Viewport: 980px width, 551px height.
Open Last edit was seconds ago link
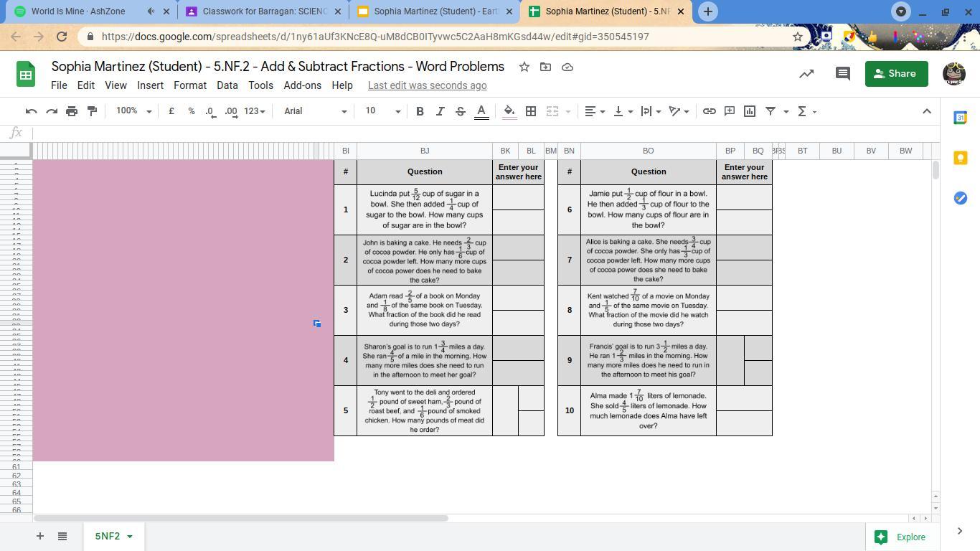tap(427, 85)
